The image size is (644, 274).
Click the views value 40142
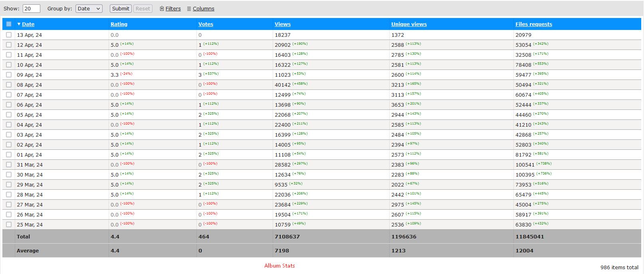(x=283, y=85)
